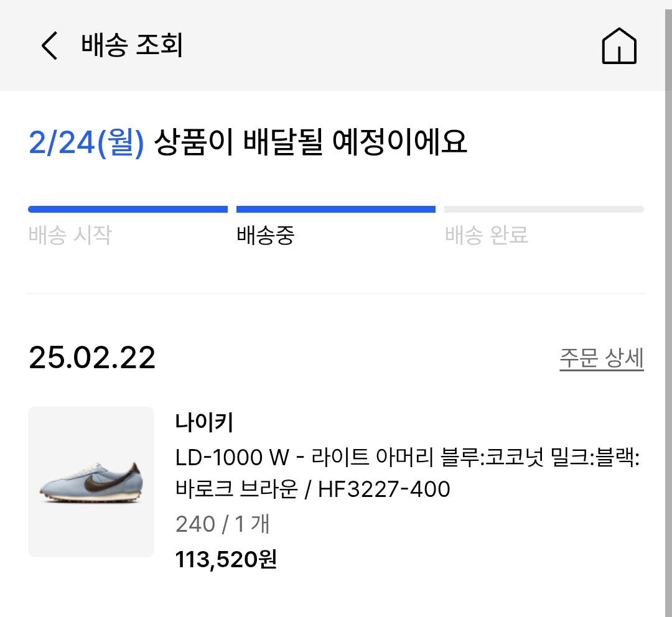Open the 주문 상세 link
This screenshot has height=617, width=672.
(601, 359)
